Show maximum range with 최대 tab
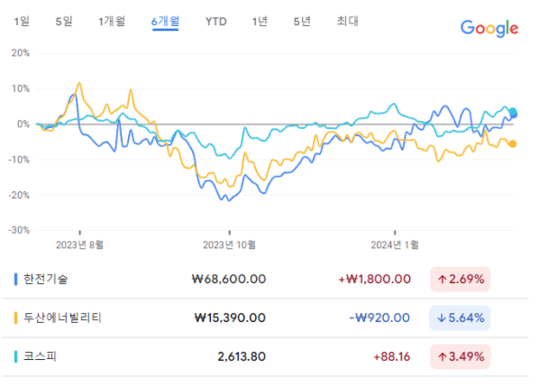 tap(348, 21)
